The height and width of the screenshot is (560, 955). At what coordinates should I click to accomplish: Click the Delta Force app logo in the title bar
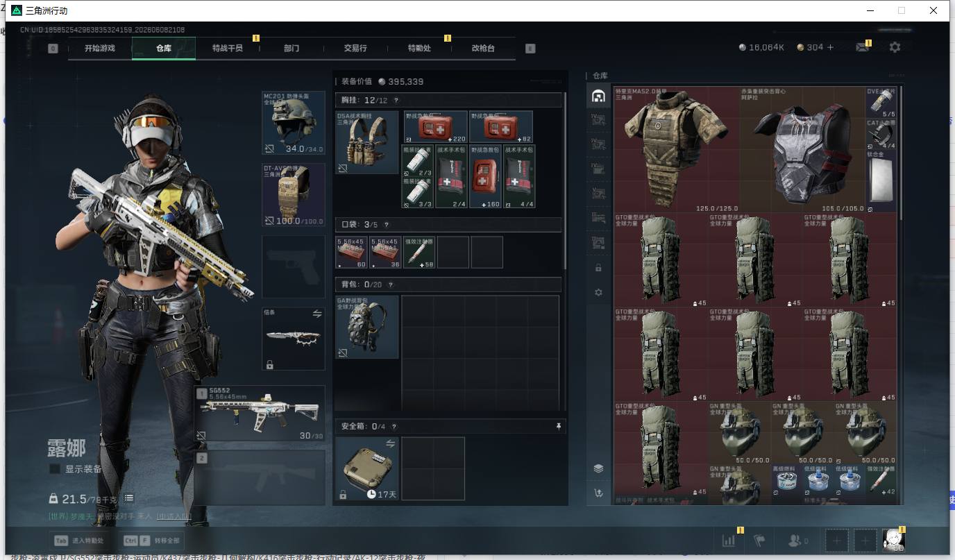tap(17, 10)
